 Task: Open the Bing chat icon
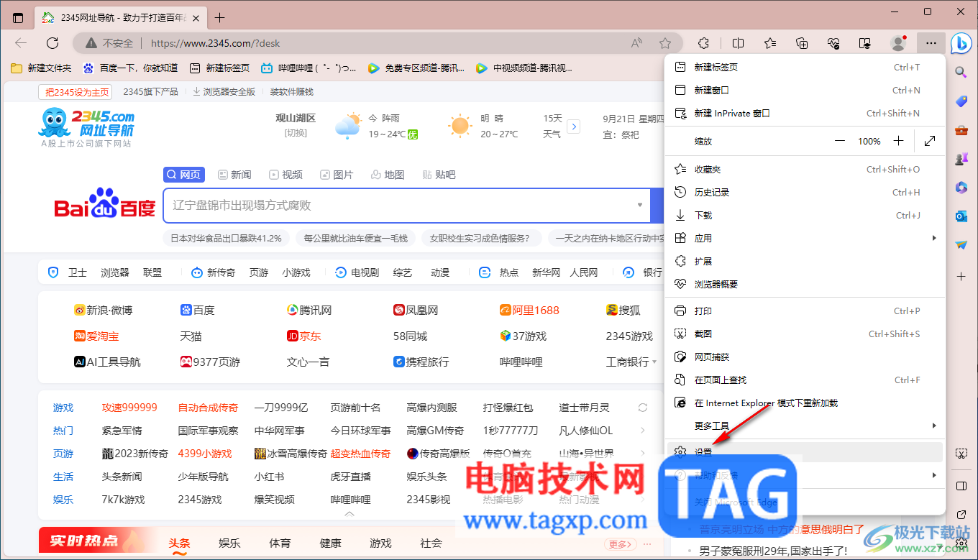pos(961,43)
